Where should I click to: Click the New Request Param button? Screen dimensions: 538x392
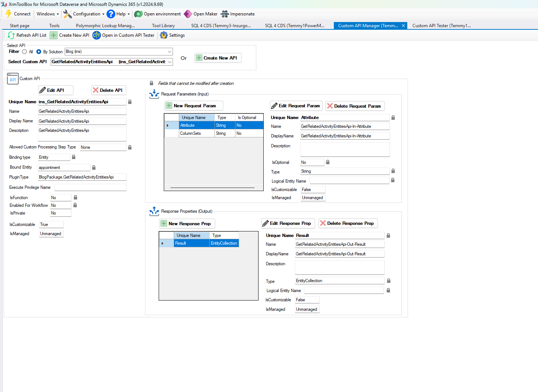(194, 105)
